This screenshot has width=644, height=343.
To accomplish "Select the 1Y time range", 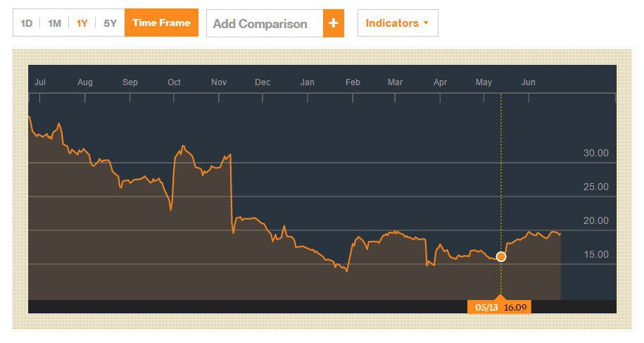I will (82, 23).
